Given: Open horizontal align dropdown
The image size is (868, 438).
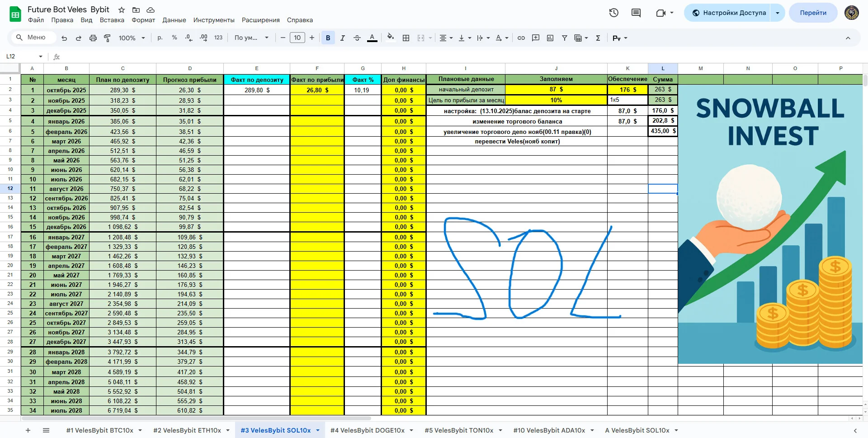Looking at the screenshot, I should click(x=446, y=38).
